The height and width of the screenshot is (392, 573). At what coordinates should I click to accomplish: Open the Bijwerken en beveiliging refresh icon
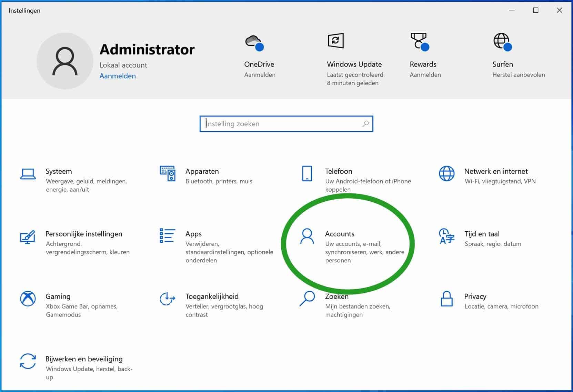28,361
